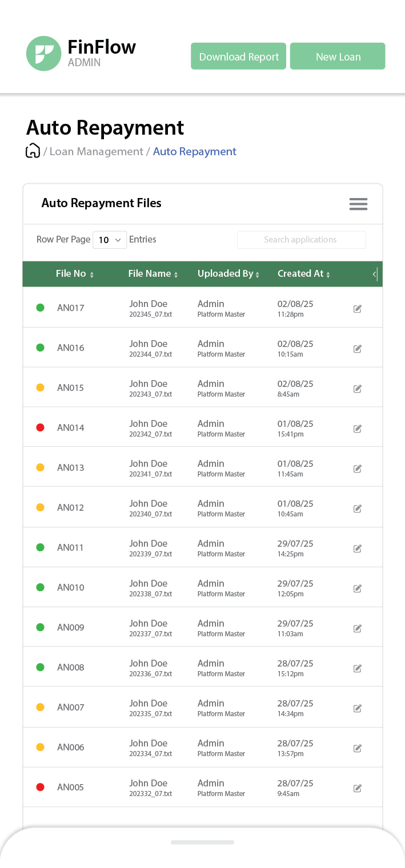Open edit for file AN011
Viewport: 405px width, 868px height.
(358, 548)
